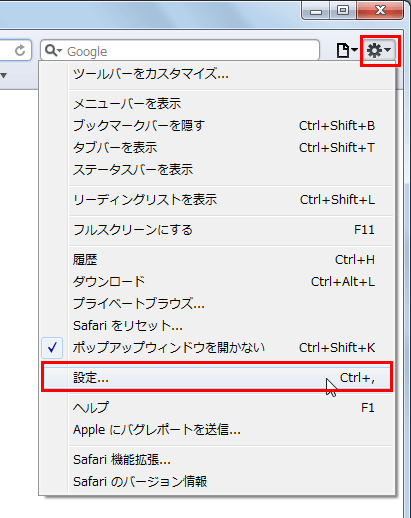The image size is (411, 518).
Task: Show the menu bar via メニューバーを表示
Action: pyautogui.click(x=217, y=104)
